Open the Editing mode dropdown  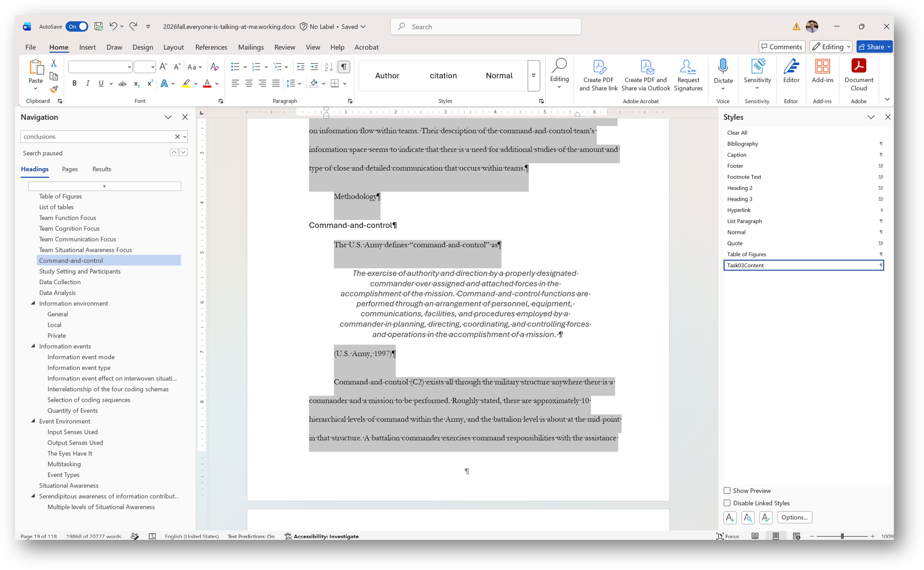click(831, 47)
